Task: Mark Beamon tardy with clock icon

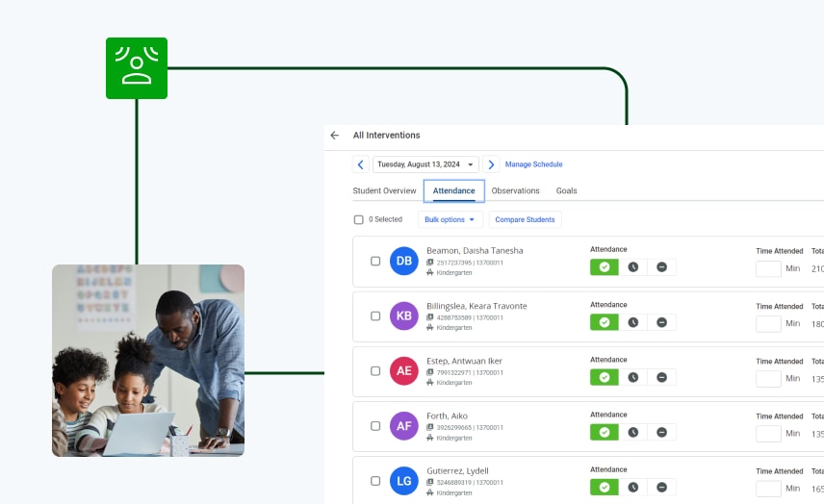Action: (633, 267)
